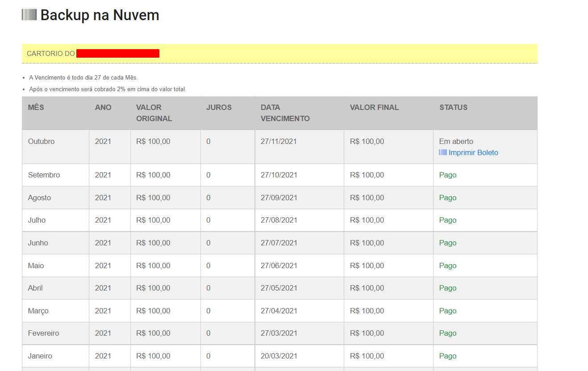Click the due date 27/03/2021

coord(279,333)
